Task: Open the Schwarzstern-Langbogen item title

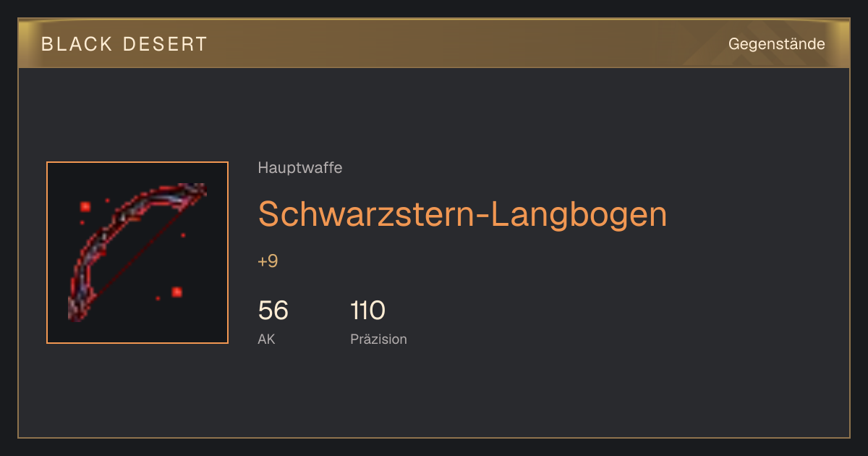Action: 462,214
